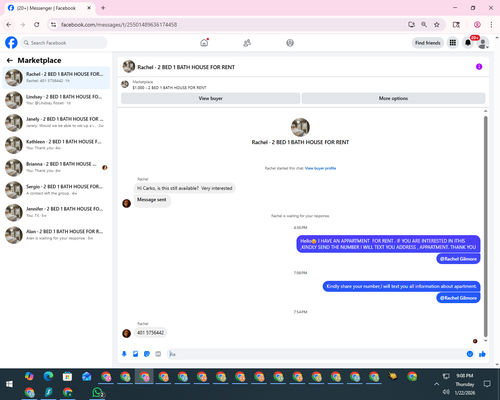
Task: Click the chat vertical scrollbar
Action: tap(485, 227)
